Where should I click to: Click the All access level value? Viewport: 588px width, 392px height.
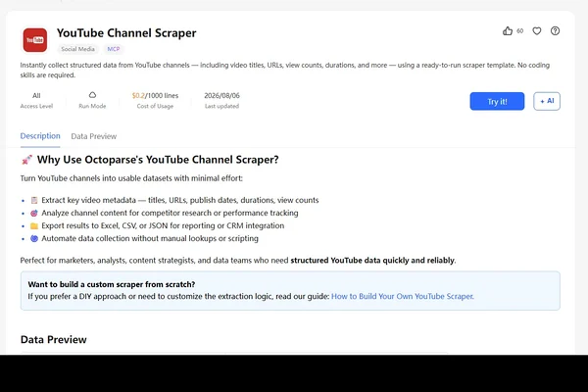coord(36,96)
